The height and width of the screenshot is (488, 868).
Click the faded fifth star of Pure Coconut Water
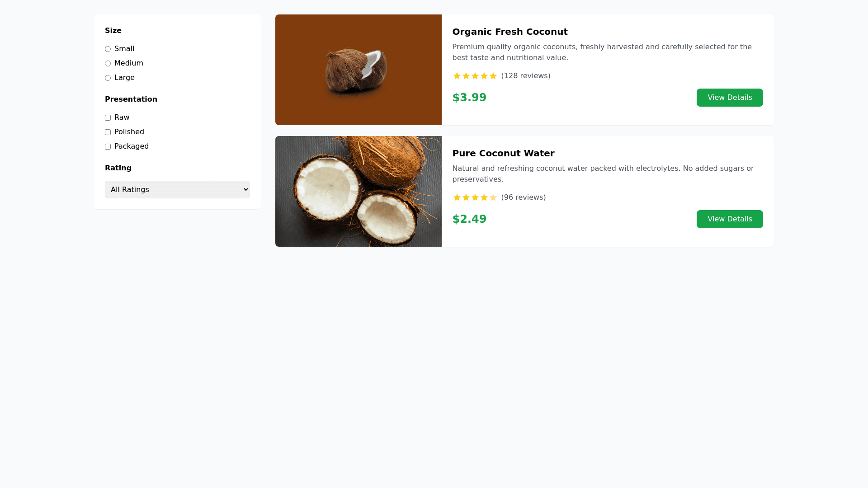(x=493, y=197)
